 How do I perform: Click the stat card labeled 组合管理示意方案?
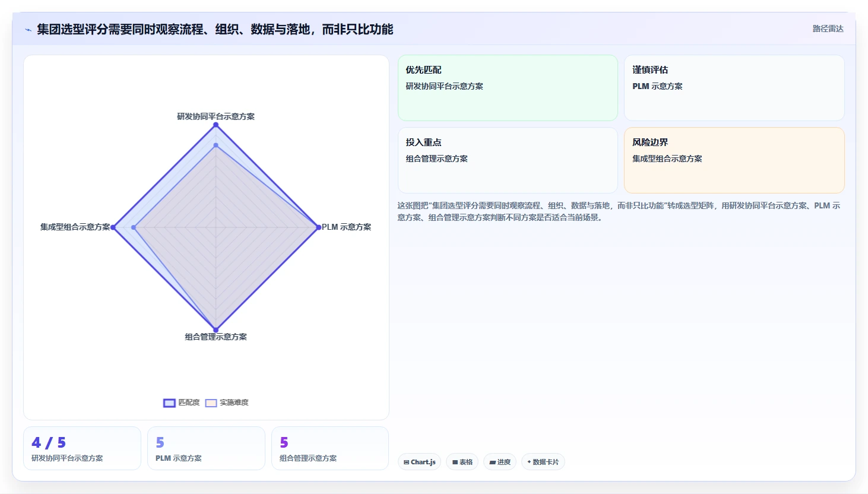(330, 448)
